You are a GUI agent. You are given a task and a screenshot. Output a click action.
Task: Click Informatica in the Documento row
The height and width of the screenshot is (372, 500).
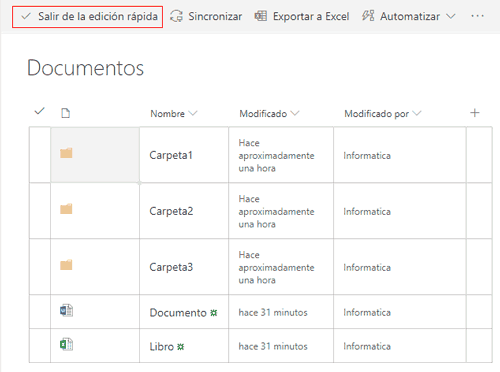click(x=367, y=313)
